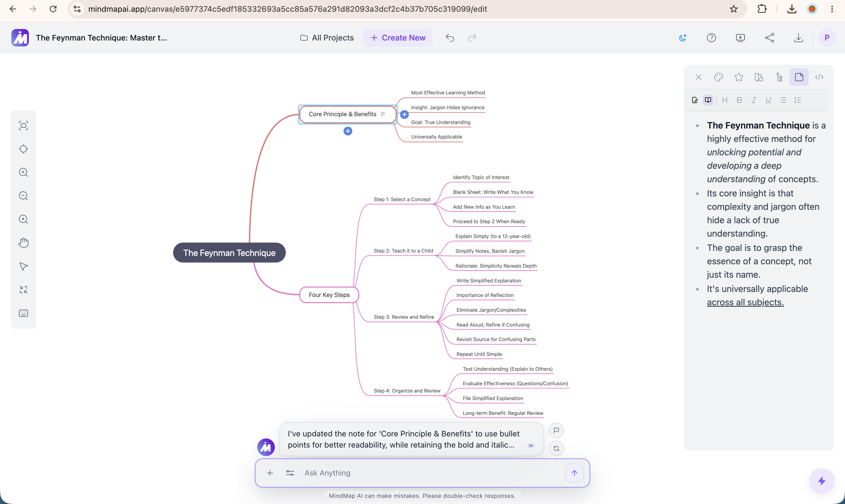Image resolution: width=845 pixels, height=504 pixels.
Task: Toggle italic formatting in note toolbar
Action: [754, 100]
